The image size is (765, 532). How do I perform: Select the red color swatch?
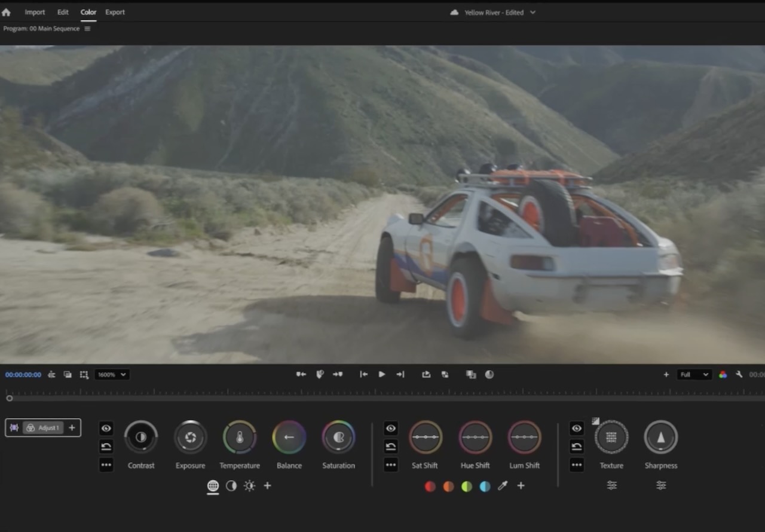[430, 486]
